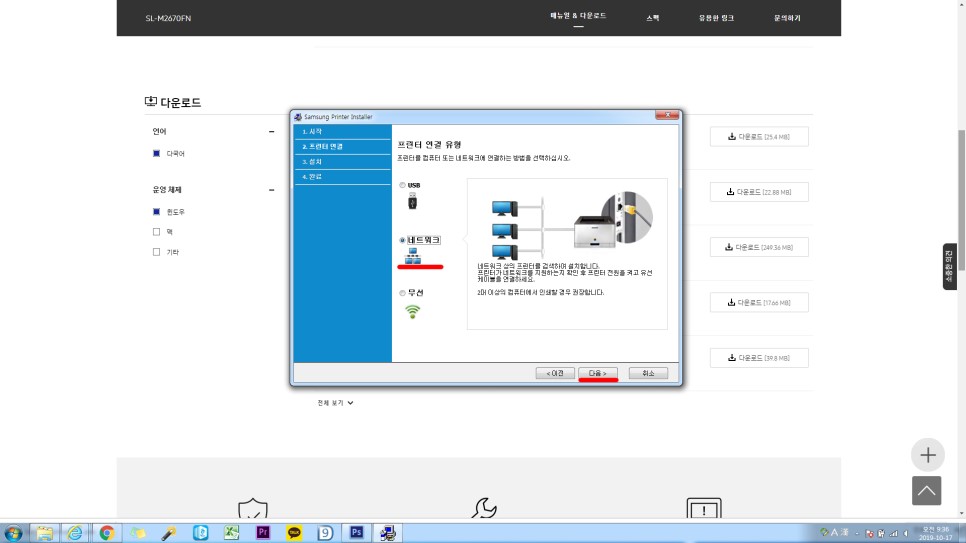Download the 39.8 MB file
966x543 pixels.
(759, 357)
